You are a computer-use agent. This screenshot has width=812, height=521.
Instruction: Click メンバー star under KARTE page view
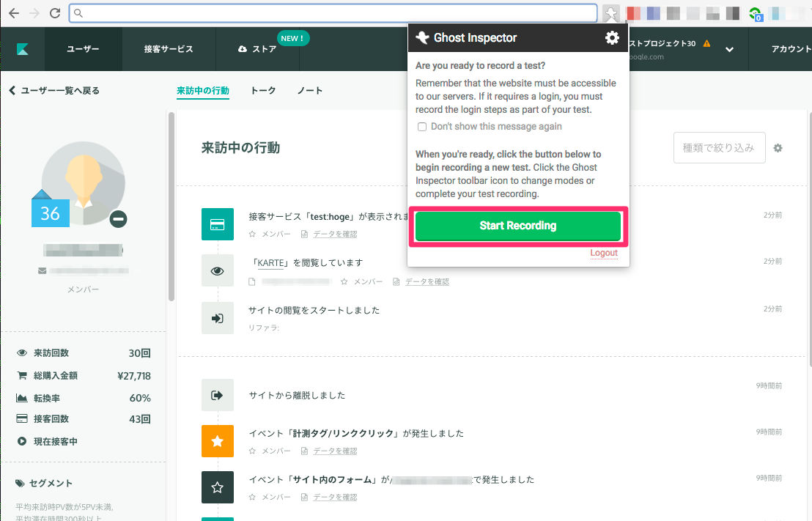click(x=344, y=281)
